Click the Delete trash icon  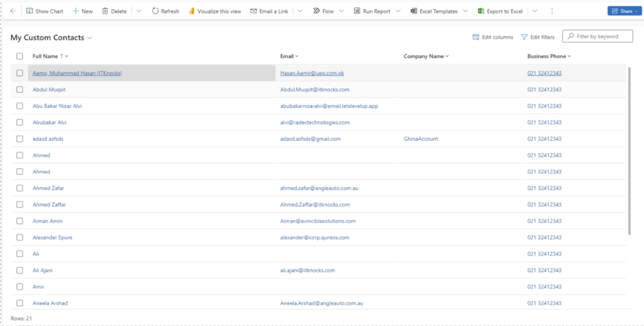(x=105, y=11)
